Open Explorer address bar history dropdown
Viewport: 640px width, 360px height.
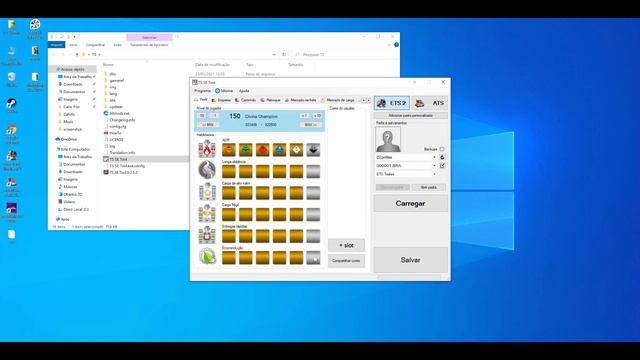274,54
